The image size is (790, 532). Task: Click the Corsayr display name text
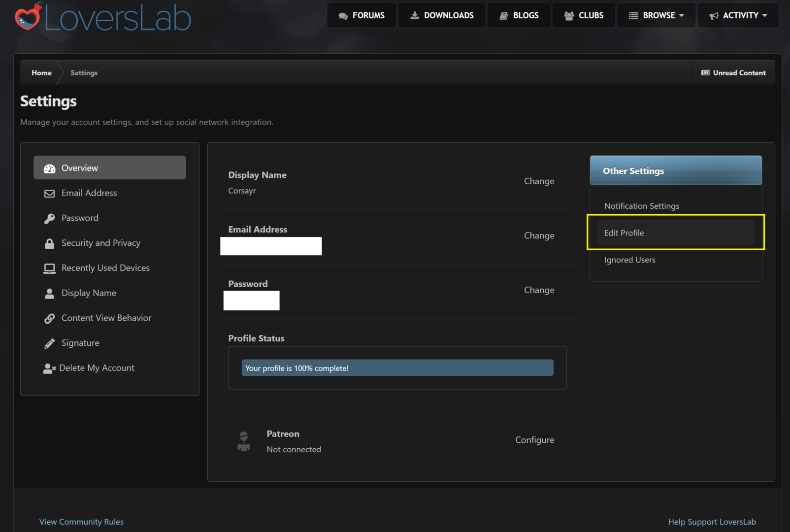242,191
